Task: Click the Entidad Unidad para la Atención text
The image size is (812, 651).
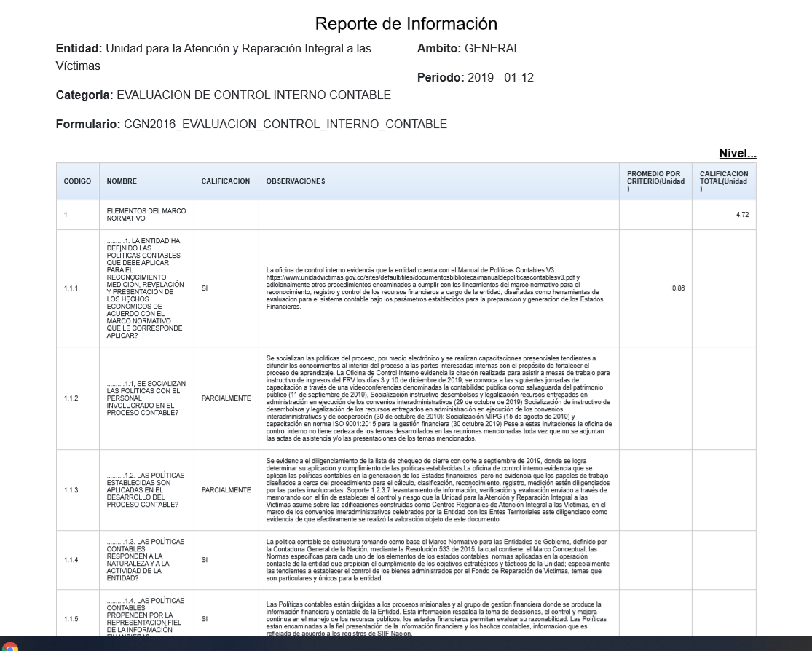Action: click(x=213, y=57)
